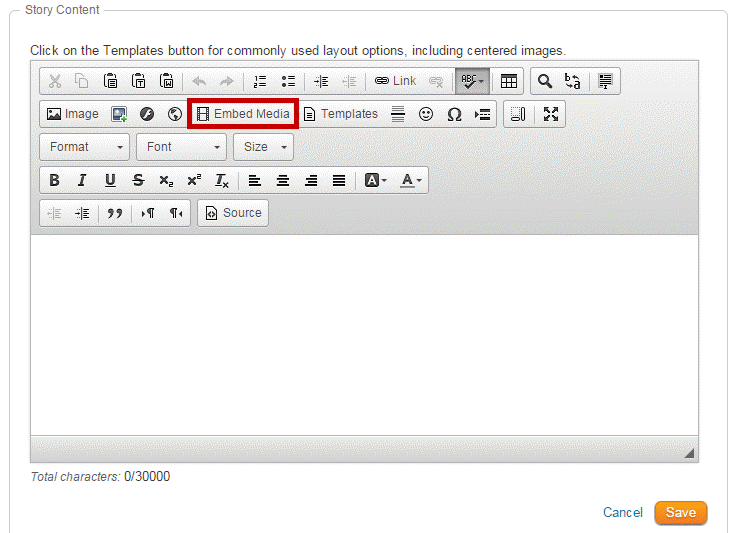Viewport: 734px width, 533px height.
Task: Click the Embed Media button
Action: point(243,114)
